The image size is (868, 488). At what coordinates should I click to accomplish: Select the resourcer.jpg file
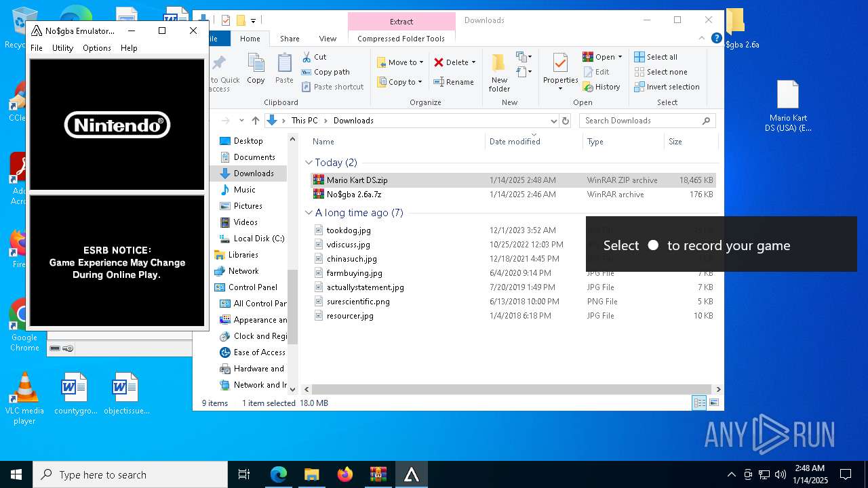point(513,316)
